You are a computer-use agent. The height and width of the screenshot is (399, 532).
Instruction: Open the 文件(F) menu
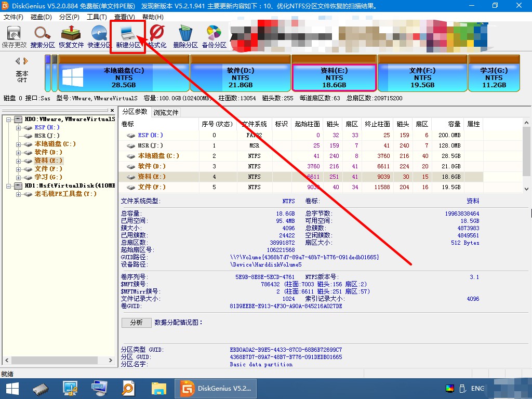click(14, 17)
